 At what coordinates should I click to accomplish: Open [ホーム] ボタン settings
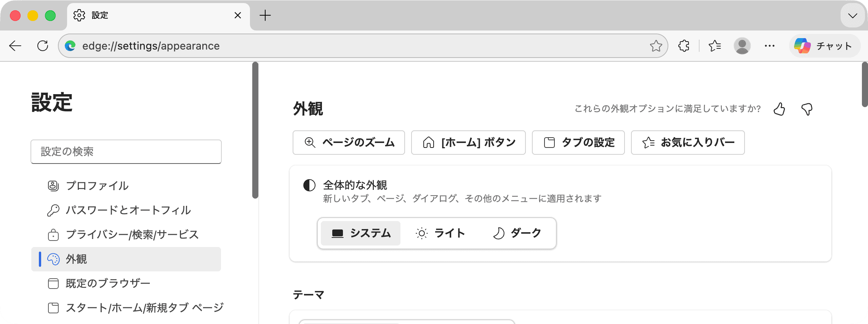468,143
